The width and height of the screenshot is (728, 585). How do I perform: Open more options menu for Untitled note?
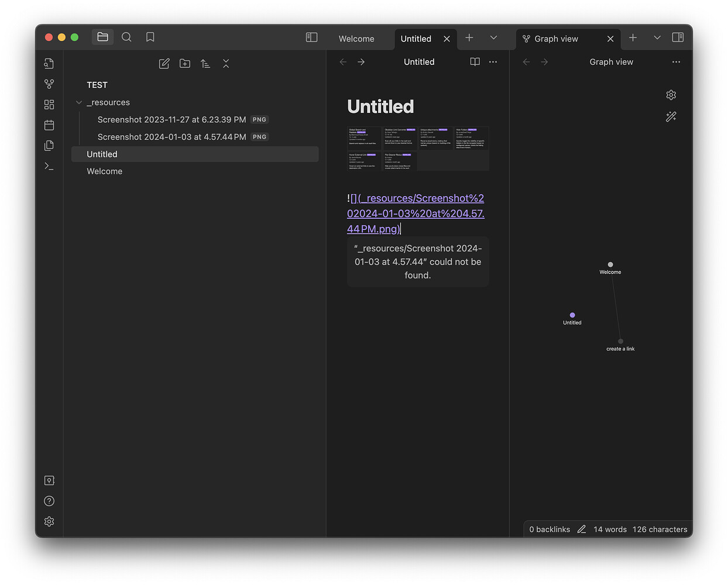pyautogui.click(x=493, y=61)
